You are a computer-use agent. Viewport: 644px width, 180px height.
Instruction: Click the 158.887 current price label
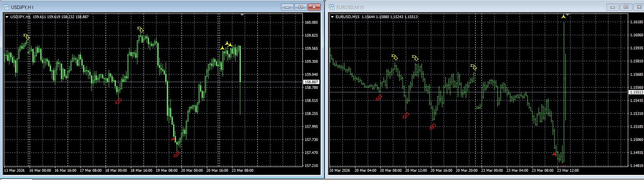coord(311,82)
